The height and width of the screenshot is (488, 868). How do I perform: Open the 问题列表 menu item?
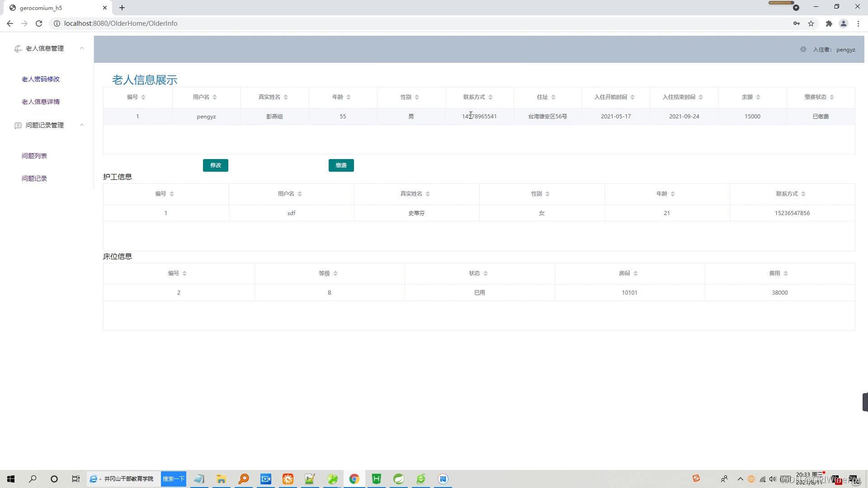(34, 156)
